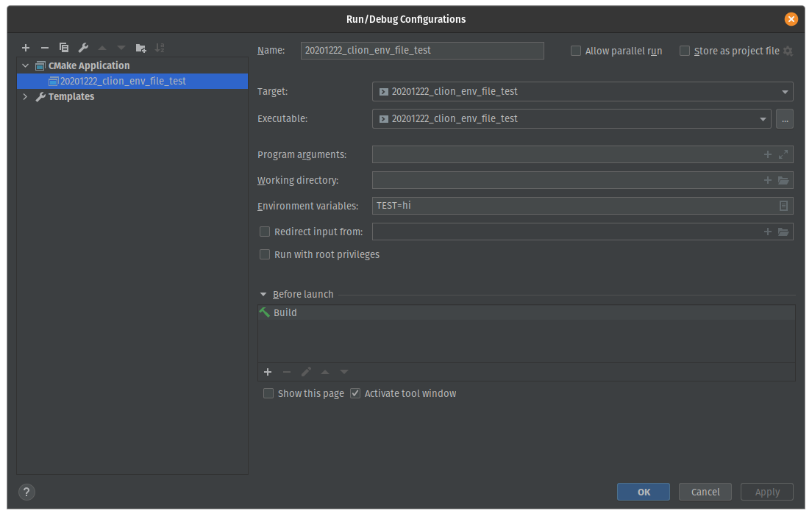
Task: Expand the program arguments field
Action: tap(783, 154)
